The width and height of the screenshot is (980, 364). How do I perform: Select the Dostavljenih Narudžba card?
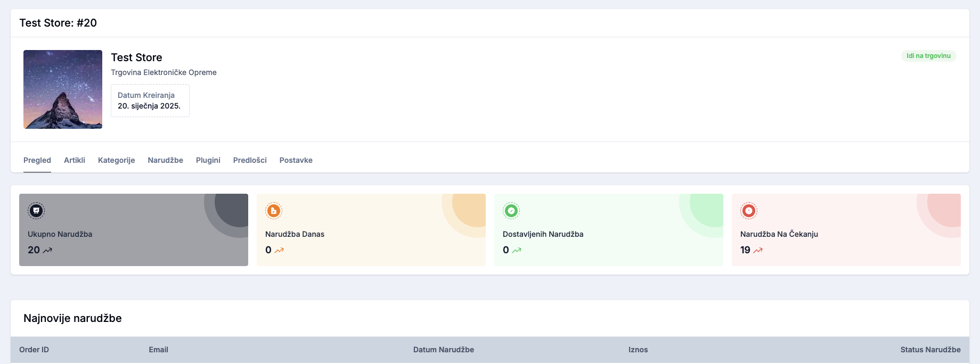click(609, 230)
